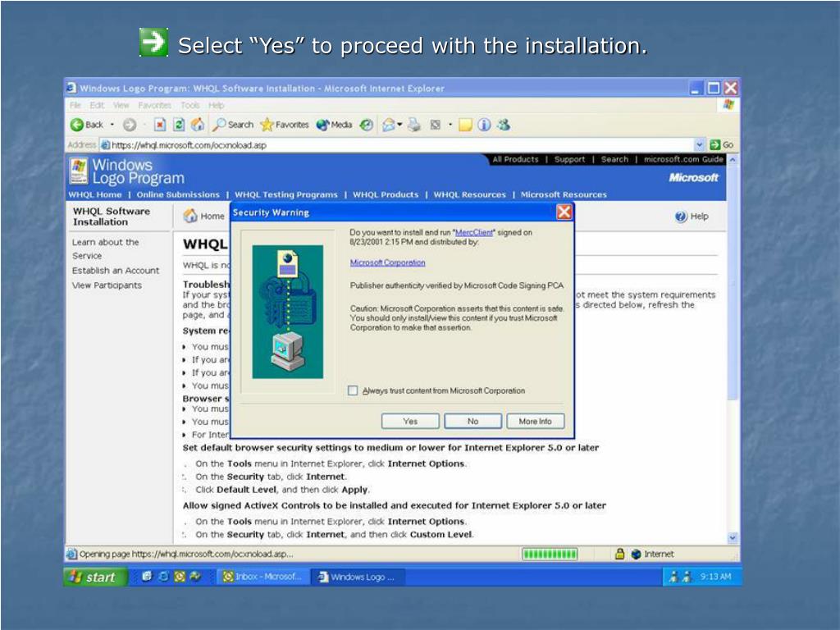Check Always trust content from Microsoft Corporation

[353, 390]
